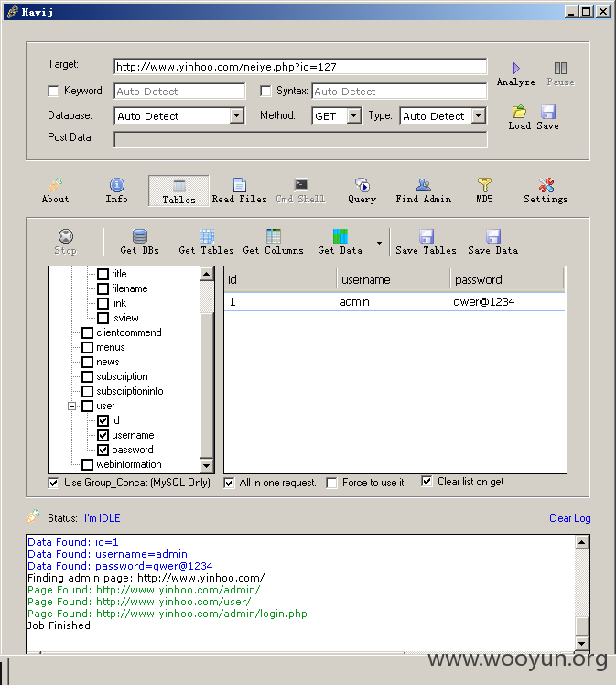The width and height of the screenshot is (616, 685).
Task: Check the subscription table checkbox
Action: coord(87,376)
